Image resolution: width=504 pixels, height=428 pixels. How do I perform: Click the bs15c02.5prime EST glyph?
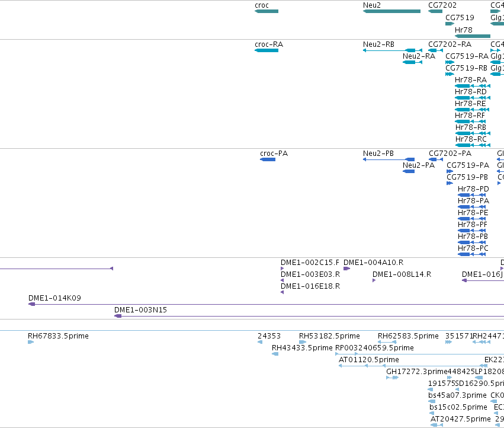tap(432, 413)
